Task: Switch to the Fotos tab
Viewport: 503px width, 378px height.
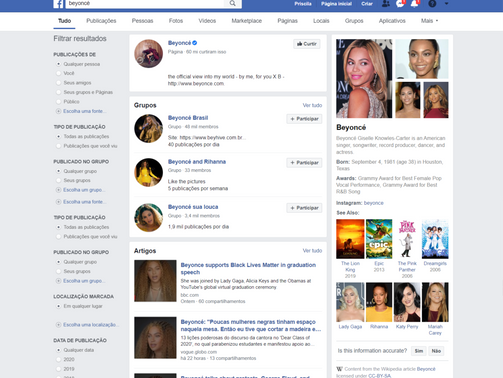Action: click(x=176, y=21)
